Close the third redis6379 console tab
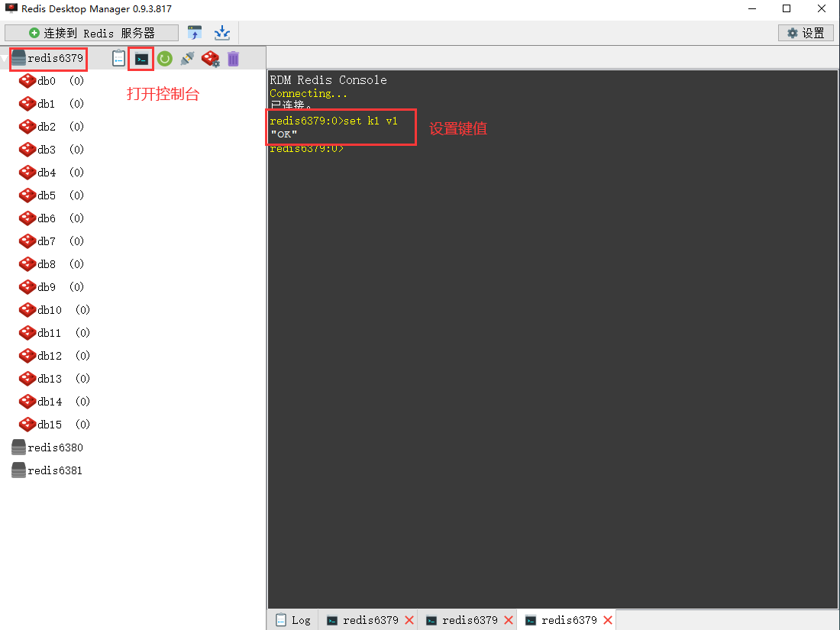Viewport: 840px width, 630px height. 608,620
